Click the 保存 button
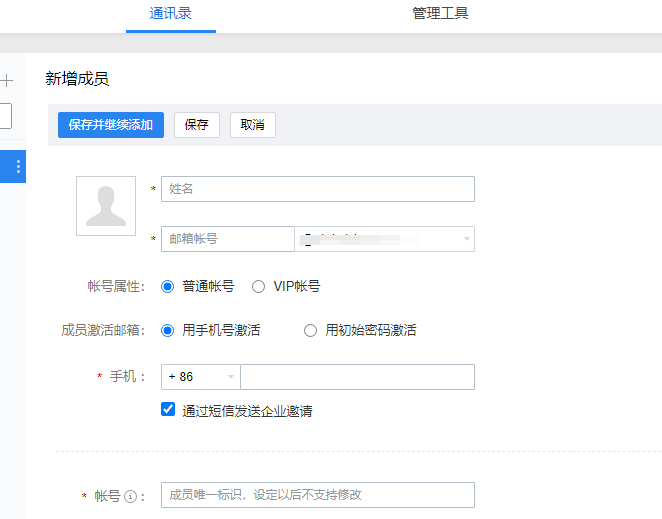Screen dimensions: 662x519 point(197,125)
